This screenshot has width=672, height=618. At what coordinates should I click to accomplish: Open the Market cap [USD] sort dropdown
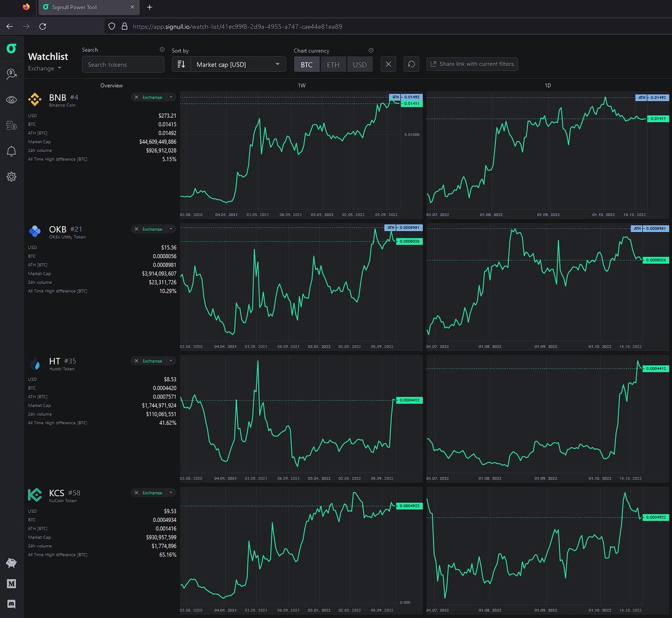(x=237, y=64)
